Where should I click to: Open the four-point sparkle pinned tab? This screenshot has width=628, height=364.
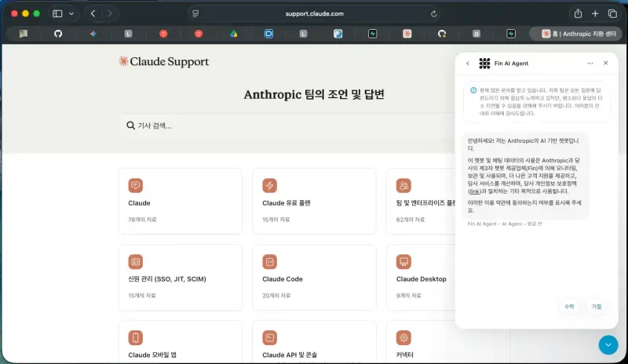coord(93,34)
